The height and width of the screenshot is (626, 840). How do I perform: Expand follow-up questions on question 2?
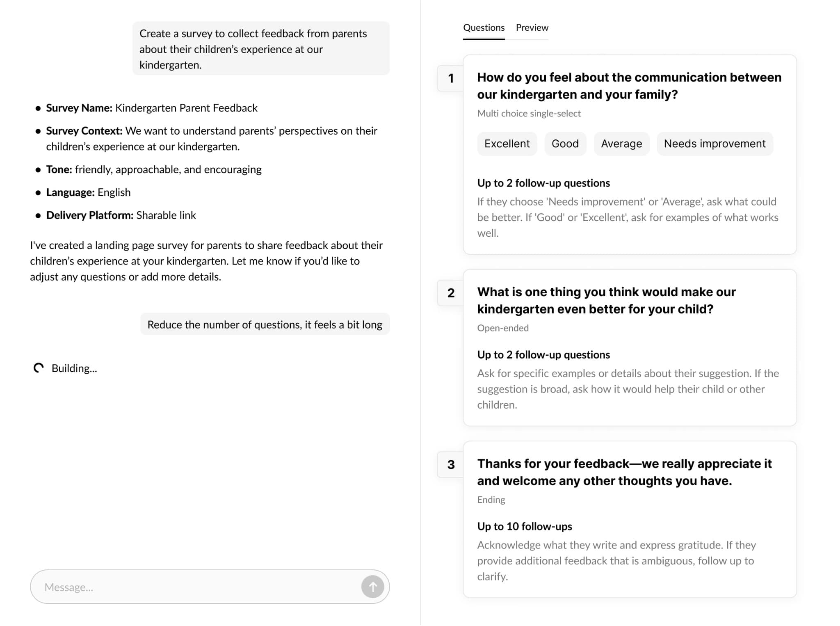click(543, 354)
